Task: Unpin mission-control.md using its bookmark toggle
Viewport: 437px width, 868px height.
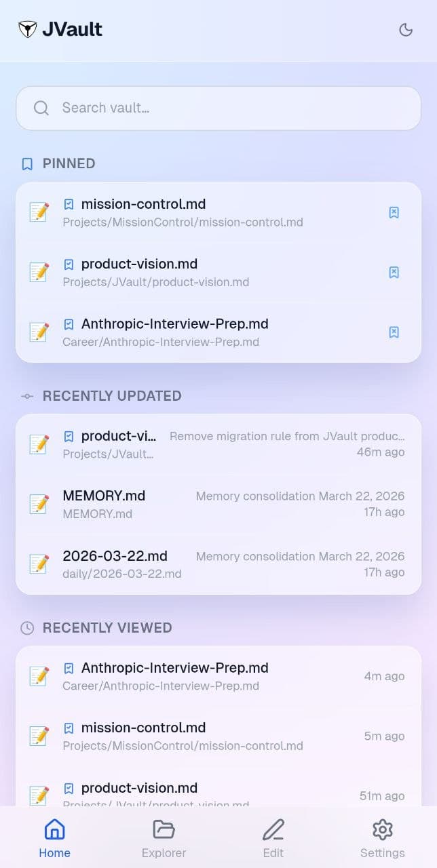Action: click(x=394, y=212)
